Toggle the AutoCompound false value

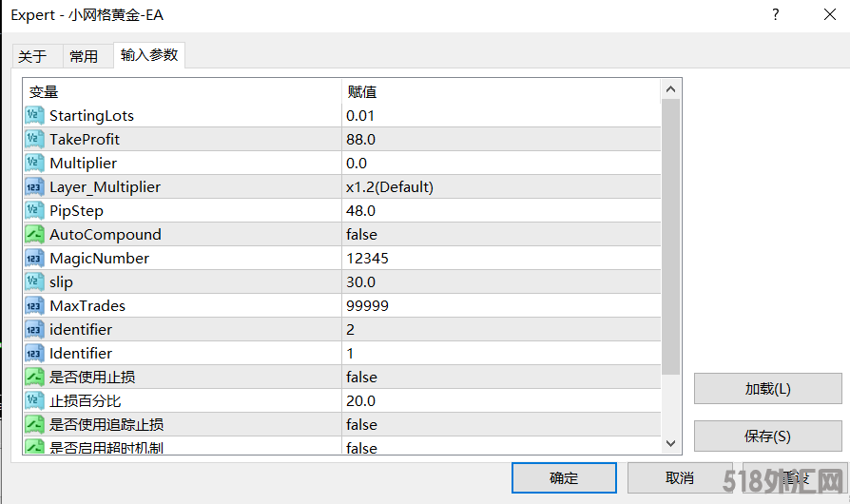(361, 235)
